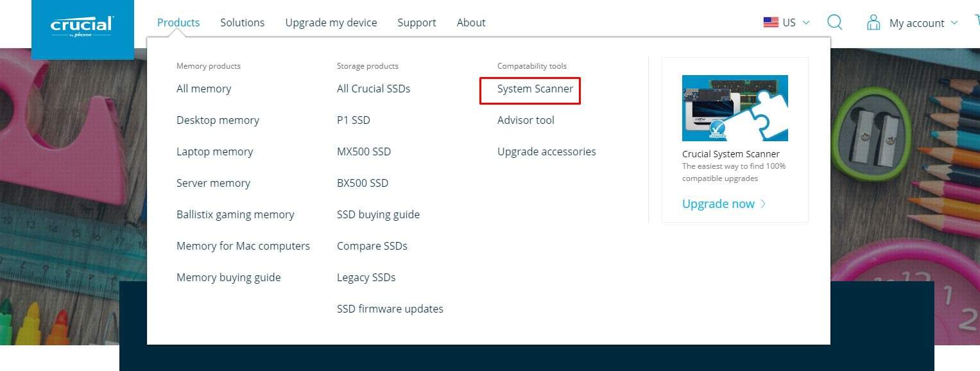This screenshot has width=980, height=371.
Task: Open the Solutions menu
Action: (242, 22)
